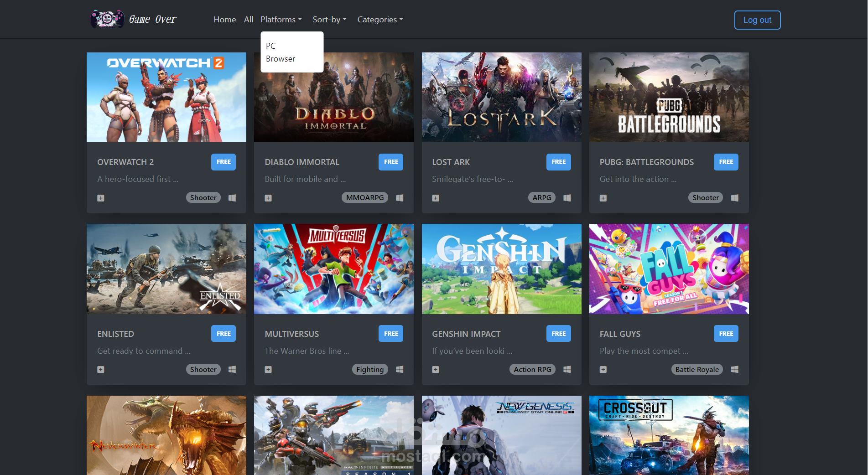Click the Windows platform icon on Diablo Immortal
The height and width of the screenshot is (475, 868).
point(400,198)
